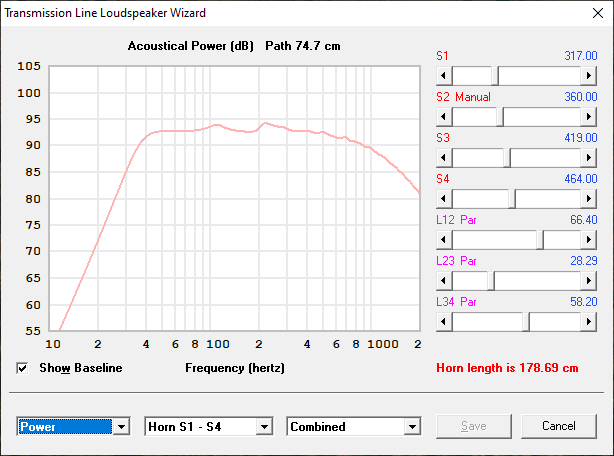
Task: Click the L34 Par slider left arrow
Action: click(x=444, y=322)
